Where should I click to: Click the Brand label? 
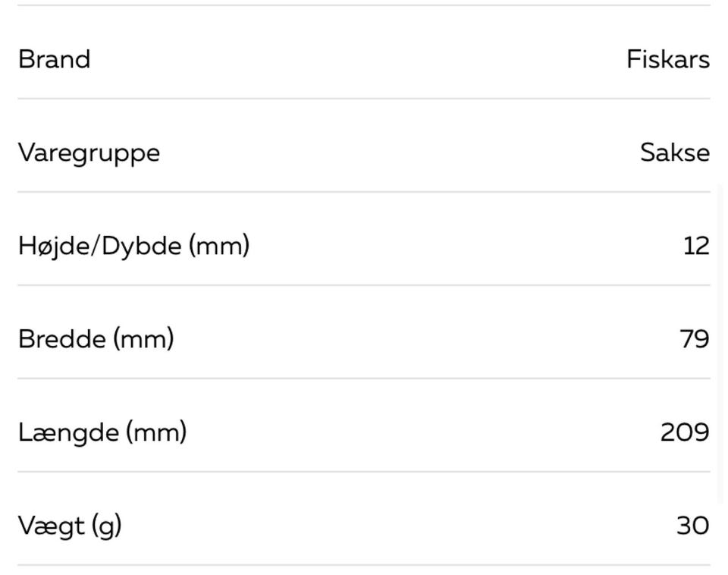pos(54,59)
